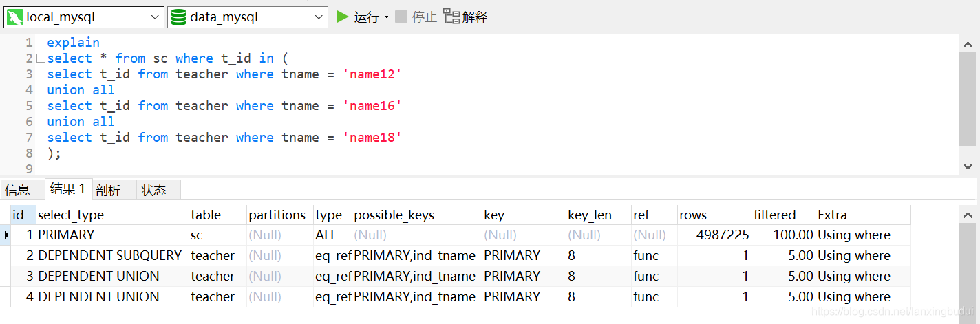Click union all on line 4
This screenshot has height=324, width=980.
pyautogui.click(x=81, y=90)
